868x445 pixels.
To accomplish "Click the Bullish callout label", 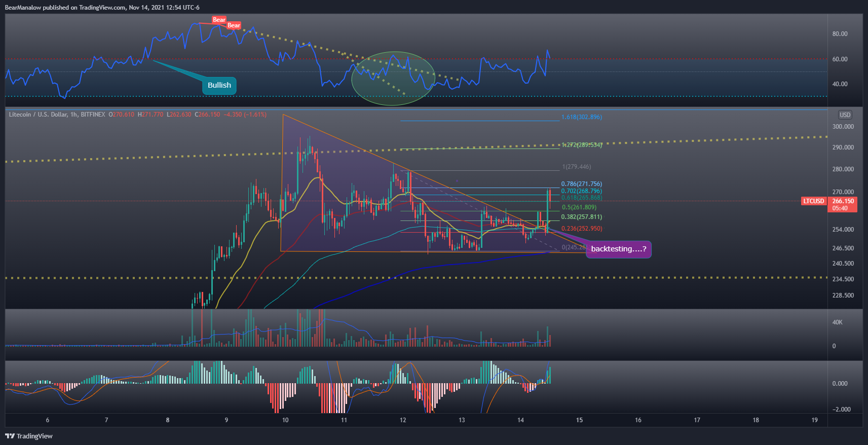I will (219, 85).
